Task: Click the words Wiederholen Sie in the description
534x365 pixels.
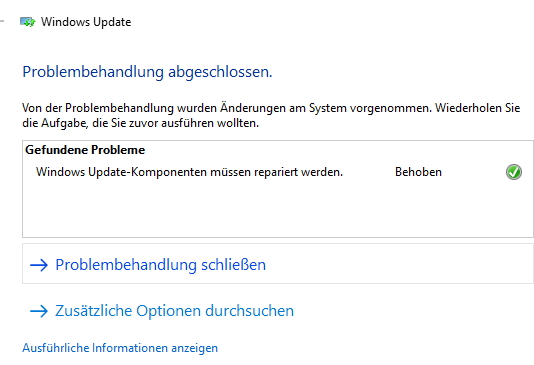Action: [477, 108]
